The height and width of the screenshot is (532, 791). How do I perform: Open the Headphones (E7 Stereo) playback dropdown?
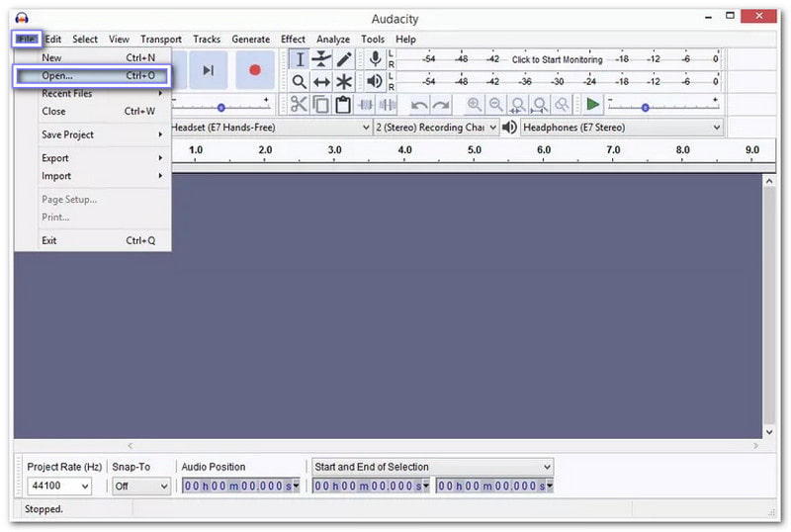coord(622,128)
